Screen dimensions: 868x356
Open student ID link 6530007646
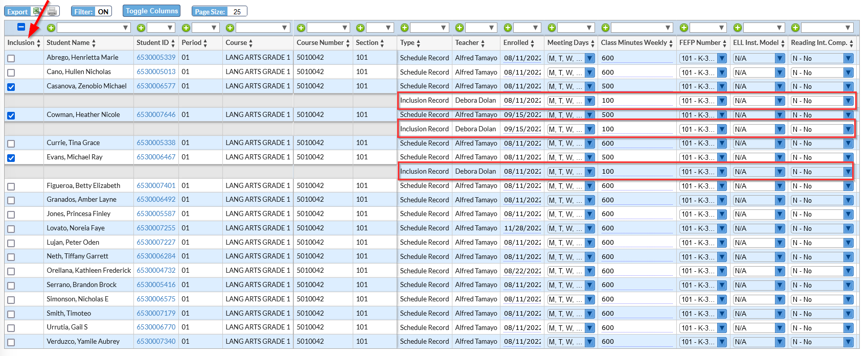coord(156,115)
